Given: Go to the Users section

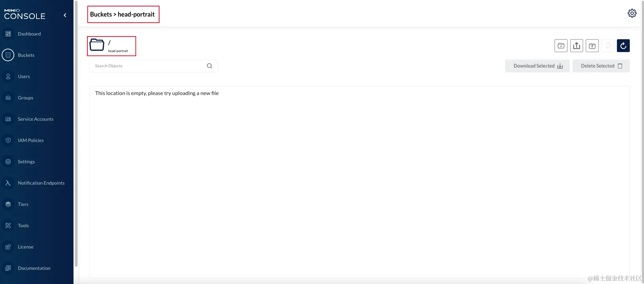Looking at the screenshot, I should [x=24, y=76].
